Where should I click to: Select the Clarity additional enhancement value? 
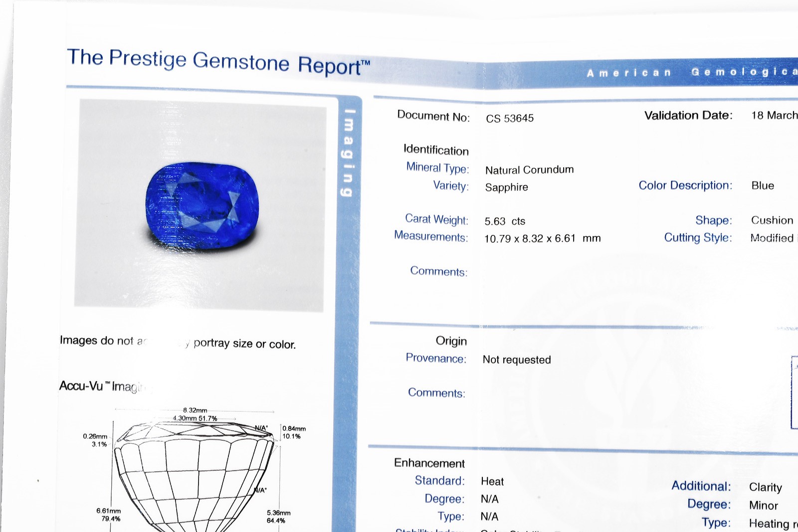[765, 488]
